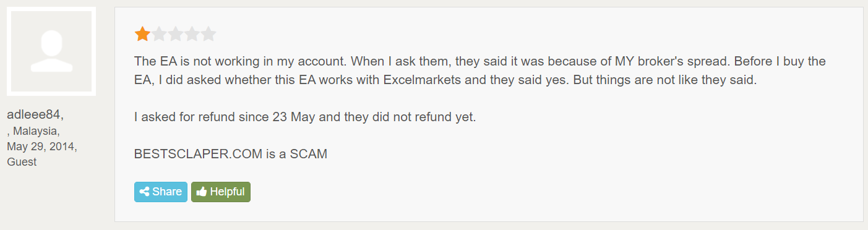Click the fourth gray rating star
The height and width of the screenshot is (230, 868).
pyautogui.click(x=192, y=33)
